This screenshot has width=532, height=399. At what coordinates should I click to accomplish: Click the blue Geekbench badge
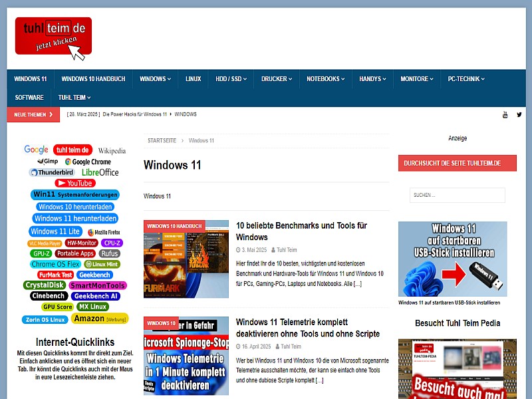coord(94,275)
